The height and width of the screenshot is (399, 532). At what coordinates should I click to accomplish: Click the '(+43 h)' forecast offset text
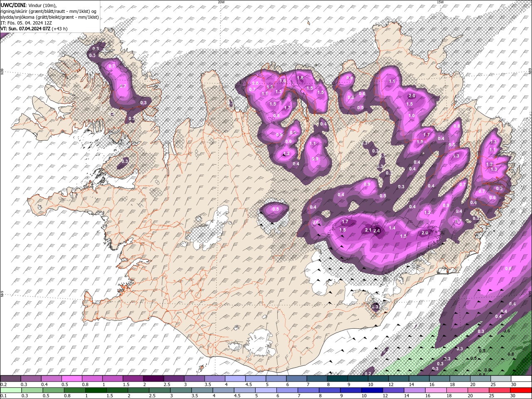point(59,29)
